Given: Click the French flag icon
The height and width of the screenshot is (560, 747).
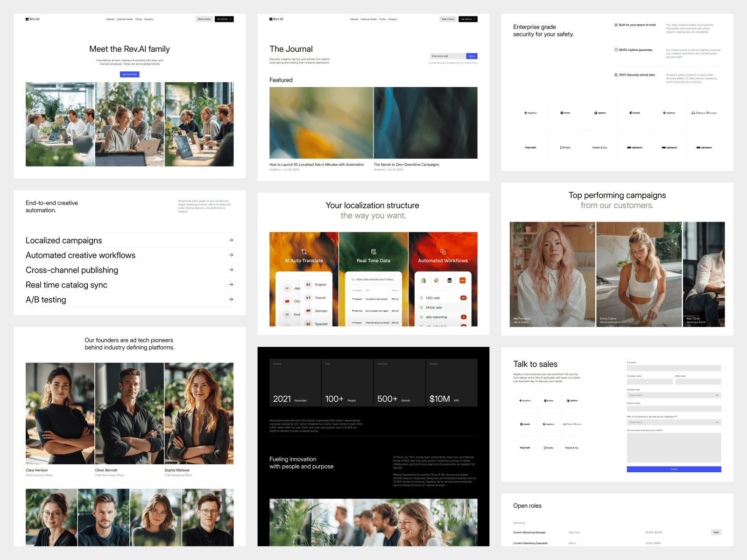Looking at the screenshot, I should pos(308,297).
